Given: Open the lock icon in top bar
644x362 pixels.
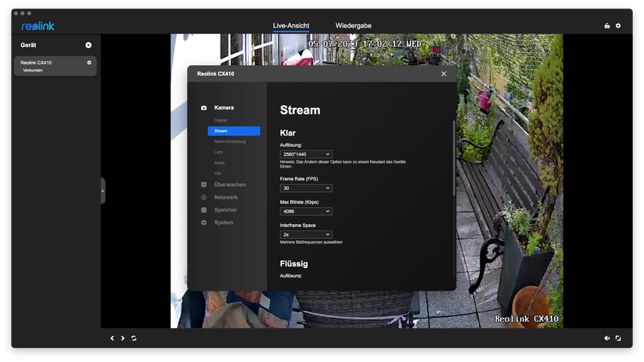Looking at the screenshot, I should point(607,26).
